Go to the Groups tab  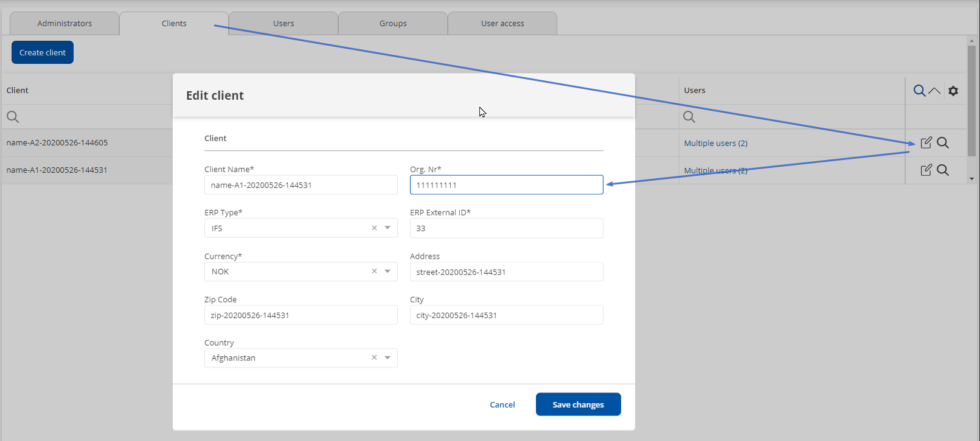[393, 24]
